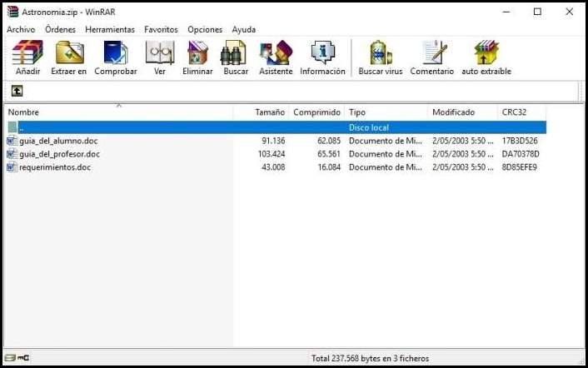Start the Asistente wizard
The width and height of the screenshot is (588, 368).
[x=276, y=57]
